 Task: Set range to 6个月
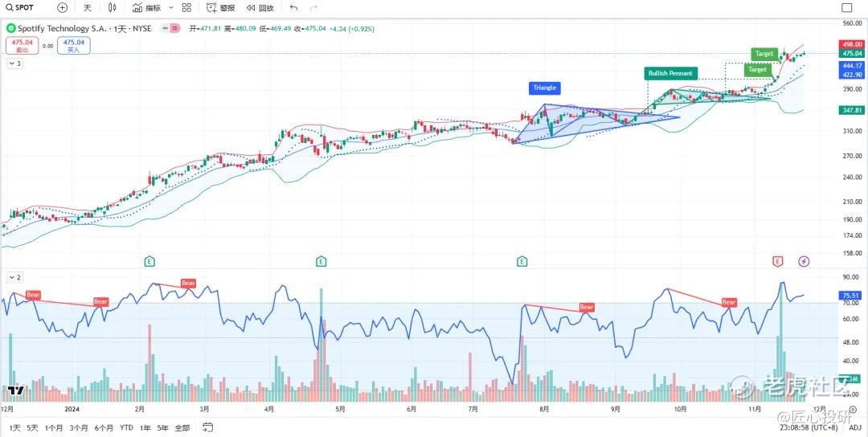tap(104, 427)
